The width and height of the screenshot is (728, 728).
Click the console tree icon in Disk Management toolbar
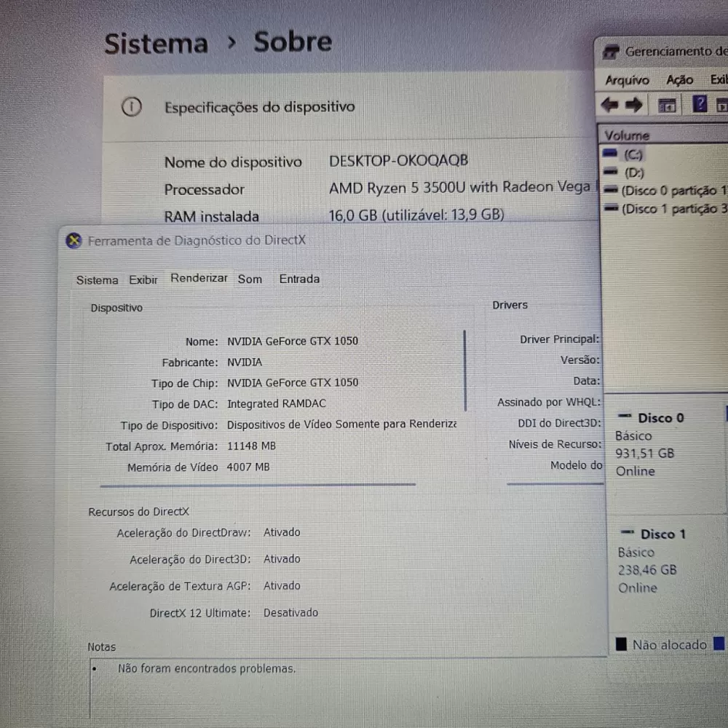pyautogui.click(x=667, y=106)
